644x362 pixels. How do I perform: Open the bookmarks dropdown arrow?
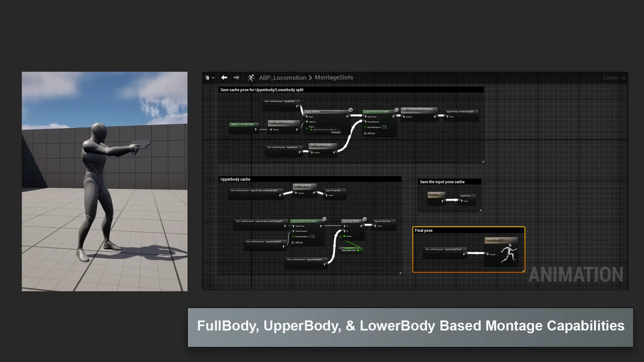coord(213,78)
